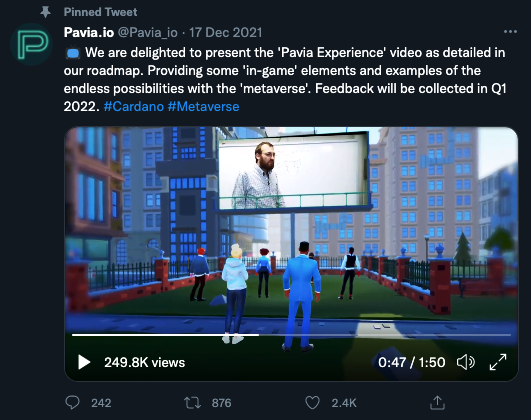Click the Pavia.io profile avatar
Image resolution: width=531 pixels, height=420 pixels.
[31, 44]
